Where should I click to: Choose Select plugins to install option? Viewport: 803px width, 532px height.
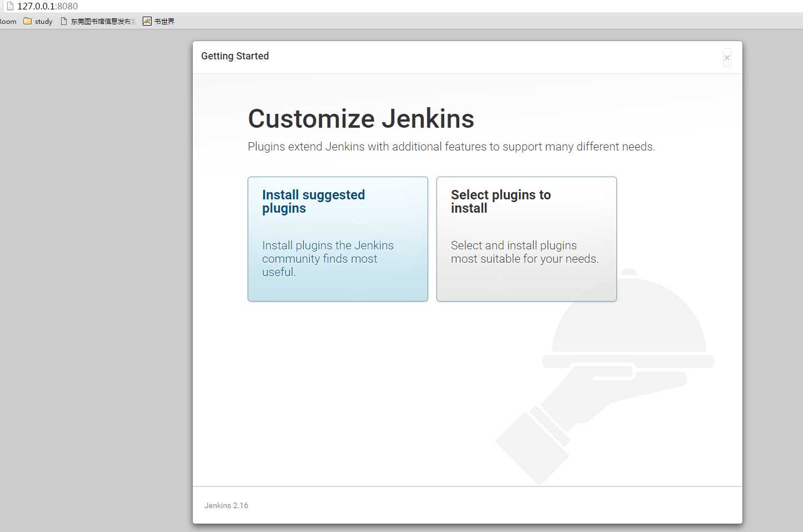tap(526, 239)
